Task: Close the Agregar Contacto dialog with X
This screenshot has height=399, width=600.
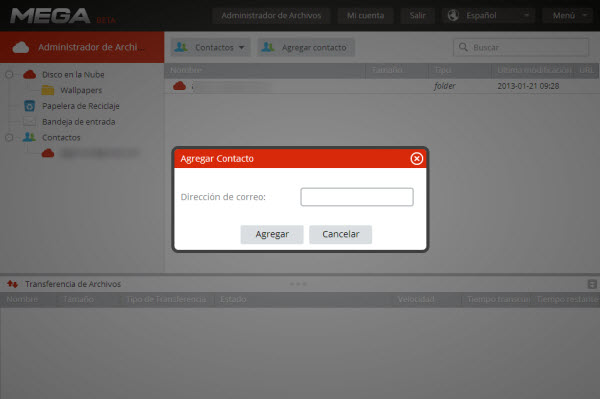Action: click(x=416, y=158)
